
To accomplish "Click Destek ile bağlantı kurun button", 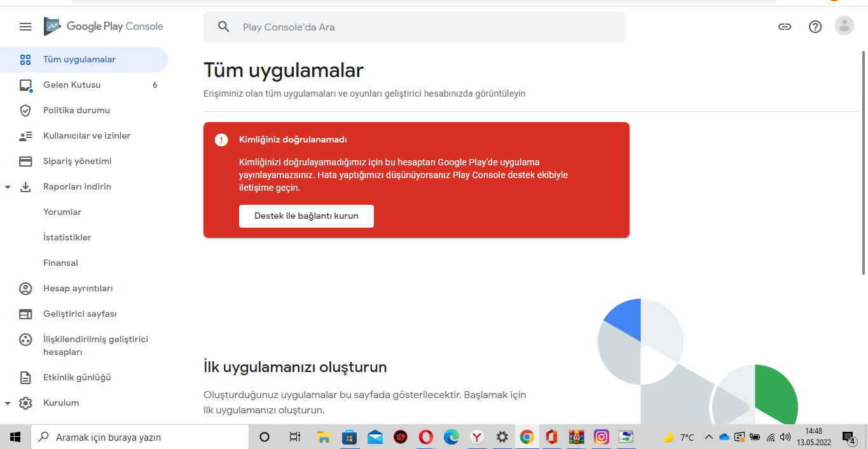I will [x=307, y=216].
